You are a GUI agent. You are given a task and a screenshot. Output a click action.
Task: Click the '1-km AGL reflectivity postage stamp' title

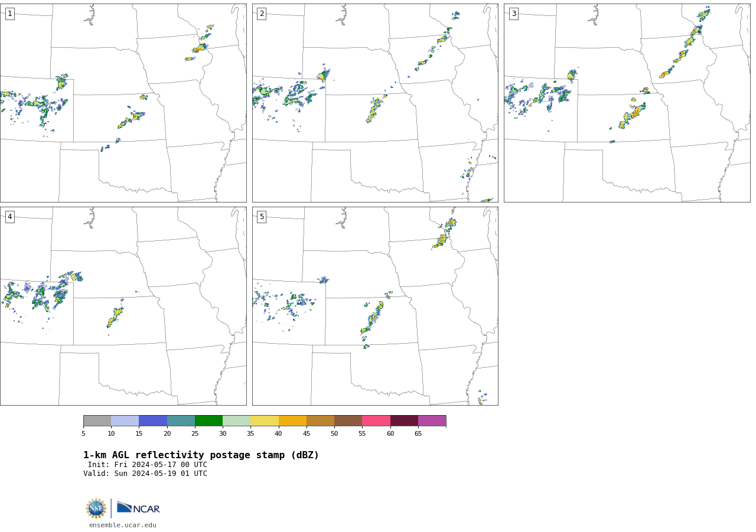pyautogui.click(x=201, y=455)
